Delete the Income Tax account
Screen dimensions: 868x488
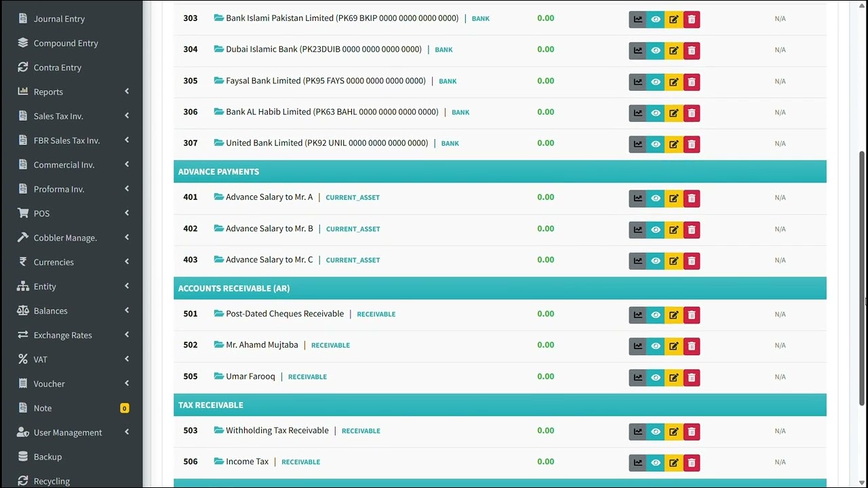692,463
